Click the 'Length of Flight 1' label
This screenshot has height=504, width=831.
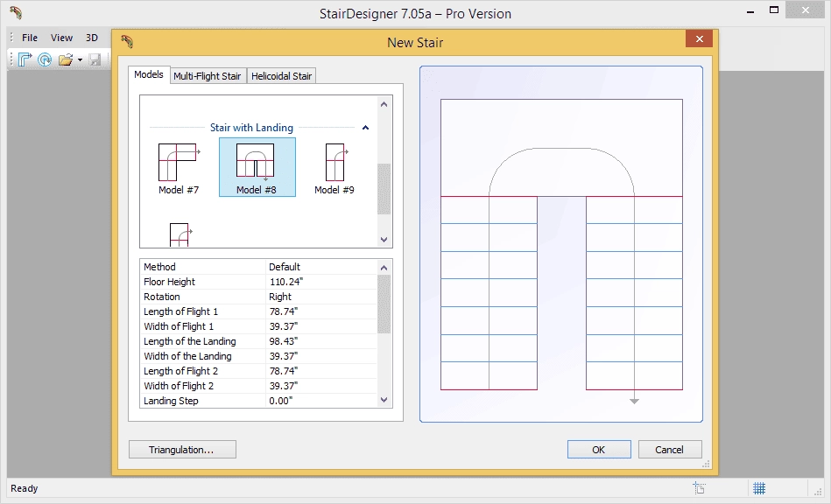180,311
